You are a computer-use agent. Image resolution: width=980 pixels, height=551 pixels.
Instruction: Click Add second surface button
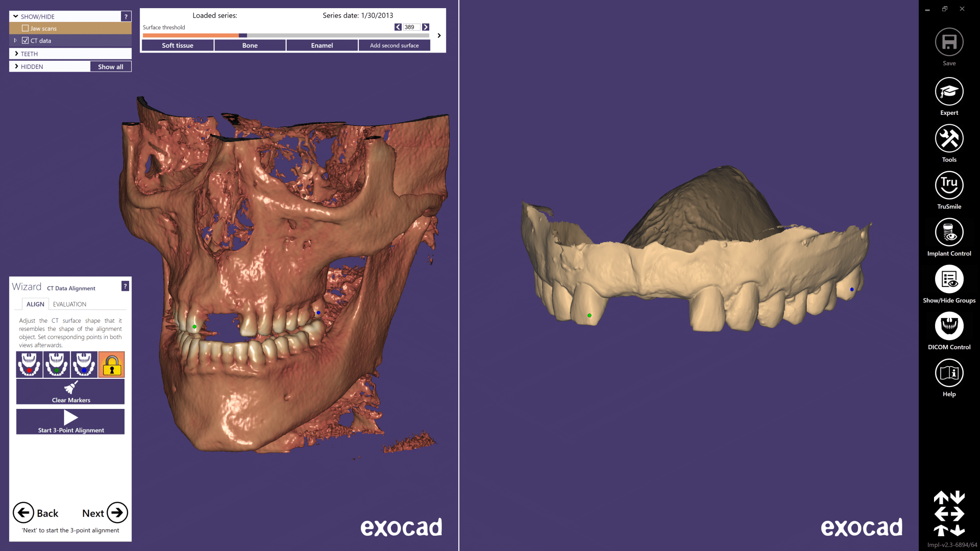394,45
